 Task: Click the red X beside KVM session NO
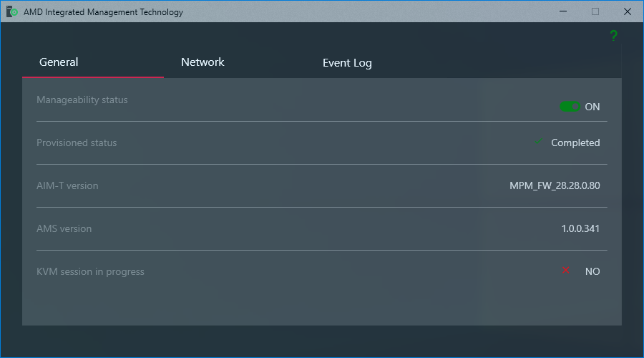[x=565, y=270]
